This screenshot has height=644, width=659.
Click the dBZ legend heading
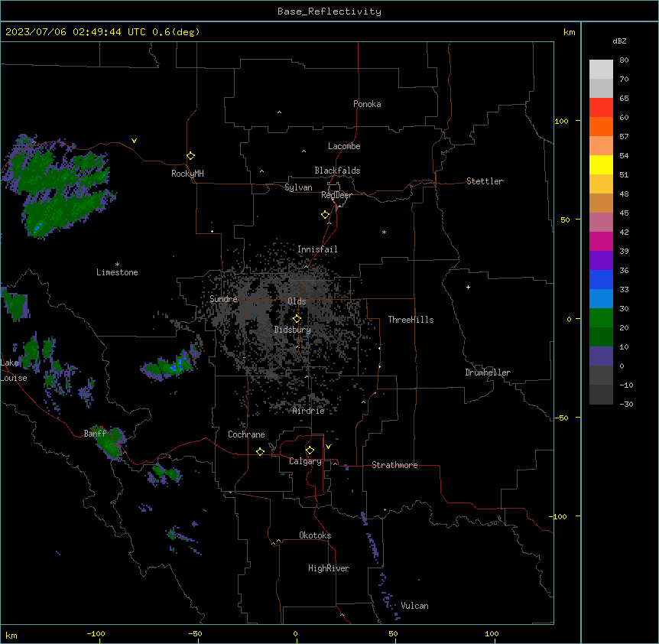click(x=619, y=41)
